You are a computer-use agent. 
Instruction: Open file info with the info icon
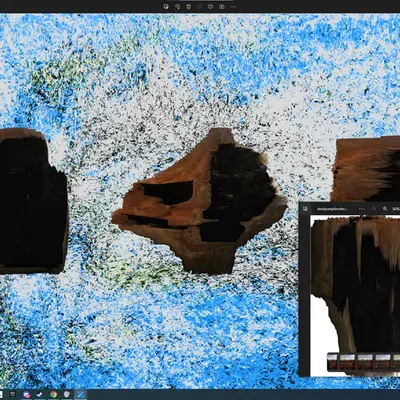pos(210,7)
